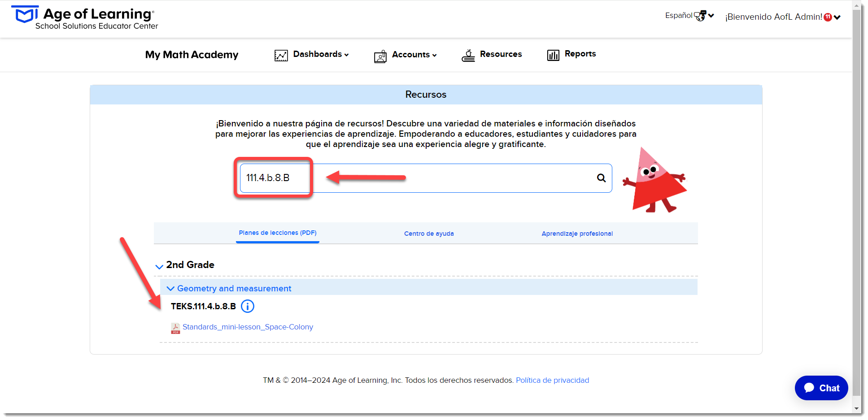The image size is (868, 420).
Task: Focus the resources search field
Action: [426, 178]
